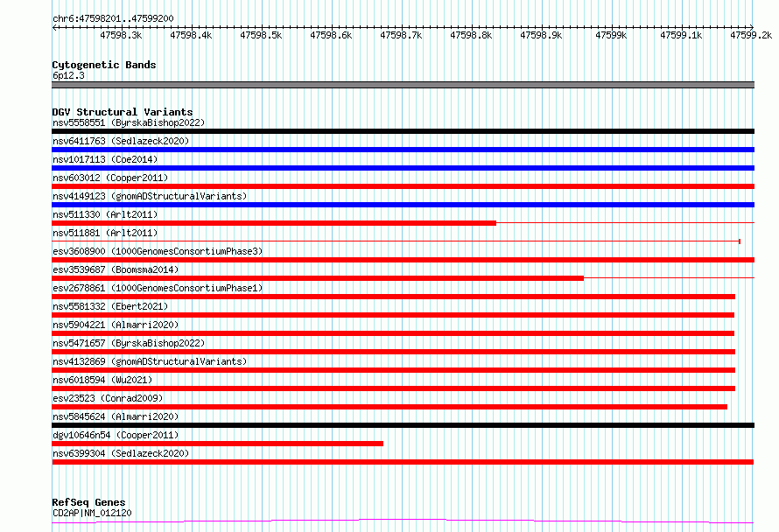Select red bar under nsv5581332

393,315
